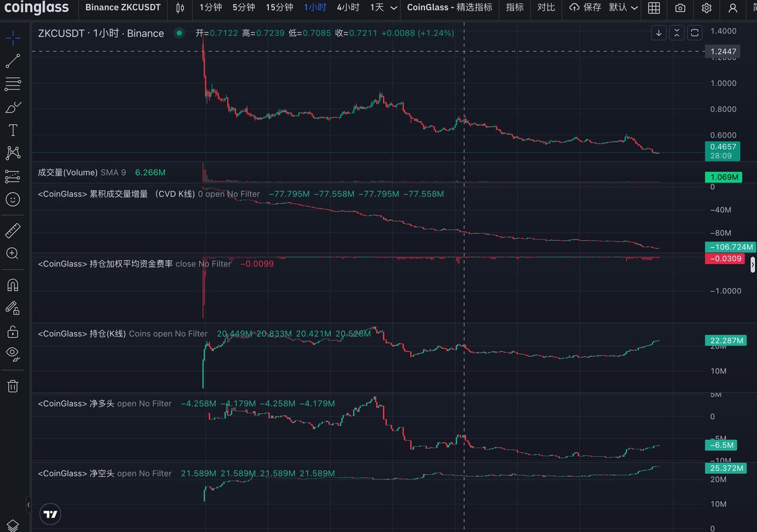Open Binance ZKCUSDT symbol selector

click(123, 8)
